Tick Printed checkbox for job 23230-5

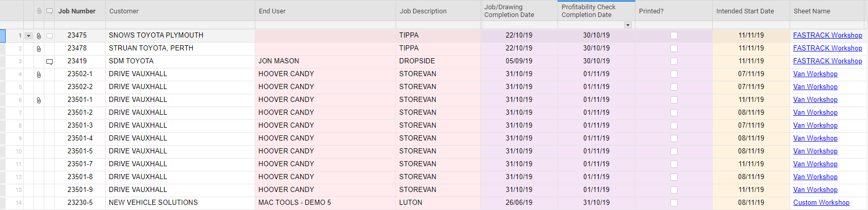[674, 203]
